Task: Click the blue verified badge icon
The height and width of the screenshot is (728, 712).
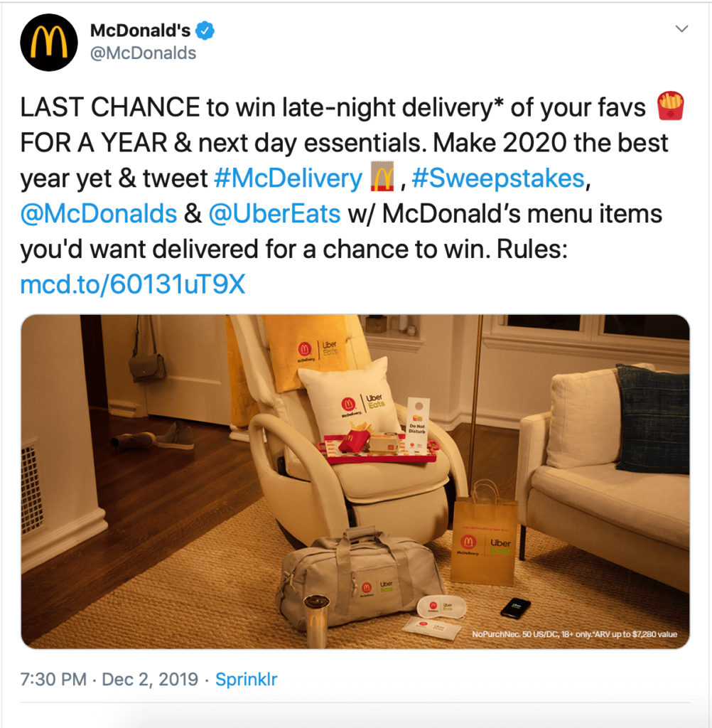Action: 205,31
